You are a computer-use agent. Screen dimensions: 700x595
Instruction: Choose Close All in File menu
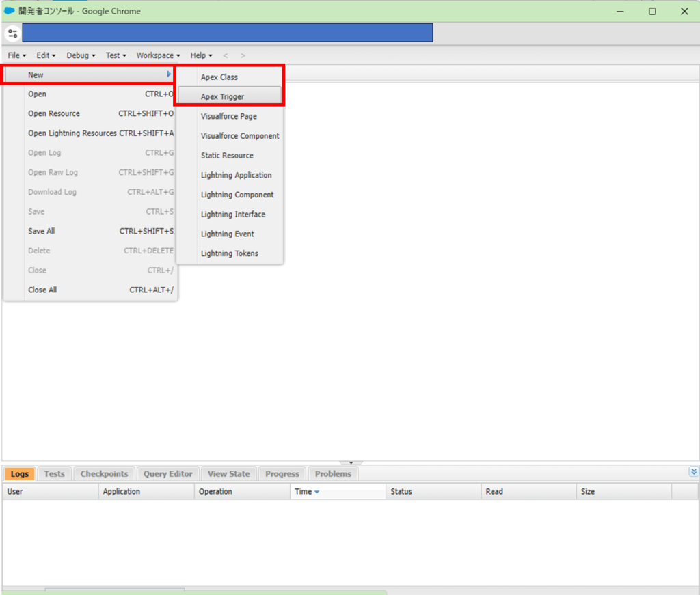(42, 290)
